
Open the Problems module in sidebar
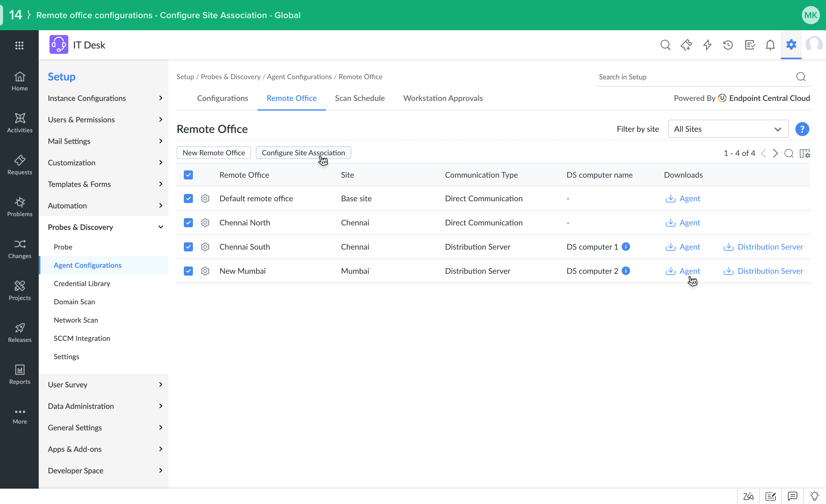pos(19,206)
